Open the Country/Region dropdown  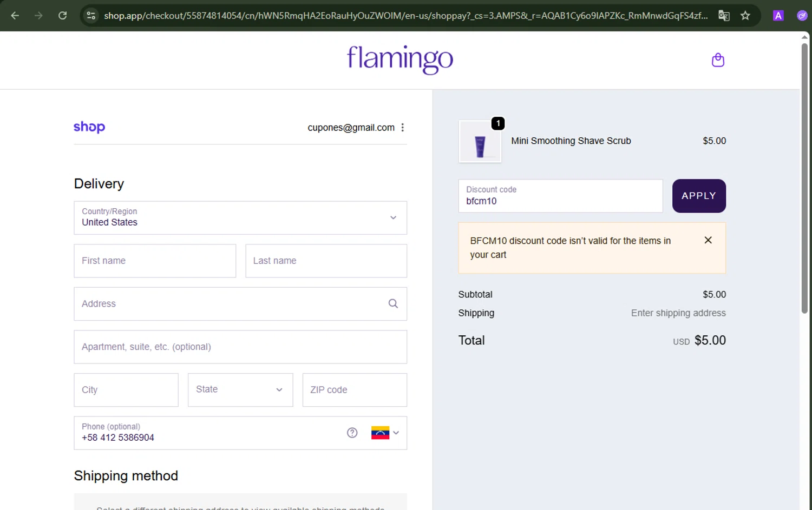point(240,218)
